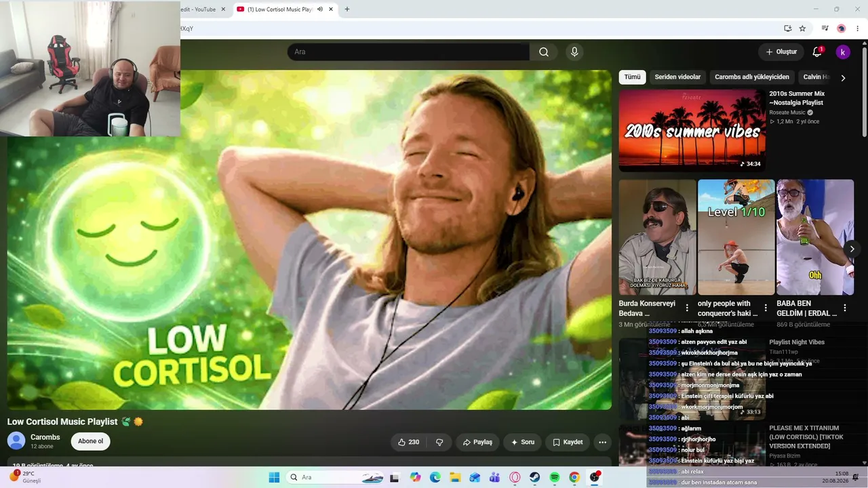Close the "edit - YouTube" tab
Screen dimensions: 868x488
(223, 9)
